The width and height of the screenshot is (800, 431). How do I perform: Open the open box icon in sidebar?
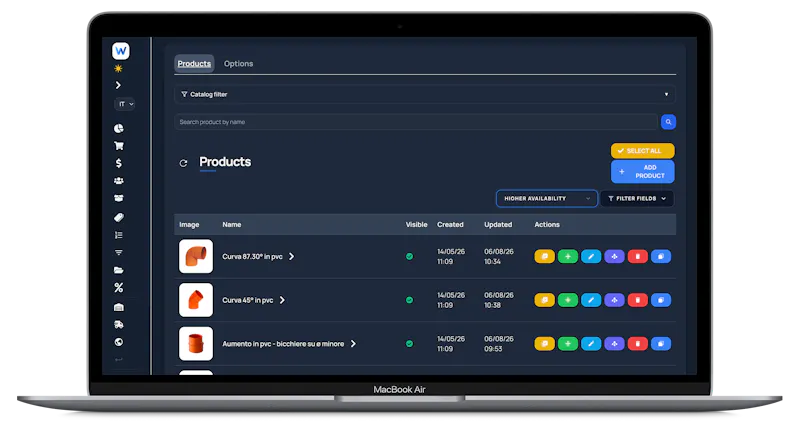click(119, 198)
